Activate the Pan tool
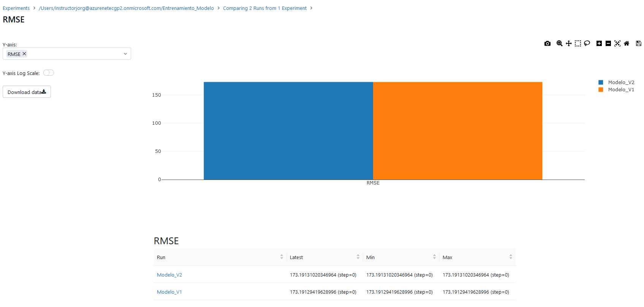 coord(568,43)
